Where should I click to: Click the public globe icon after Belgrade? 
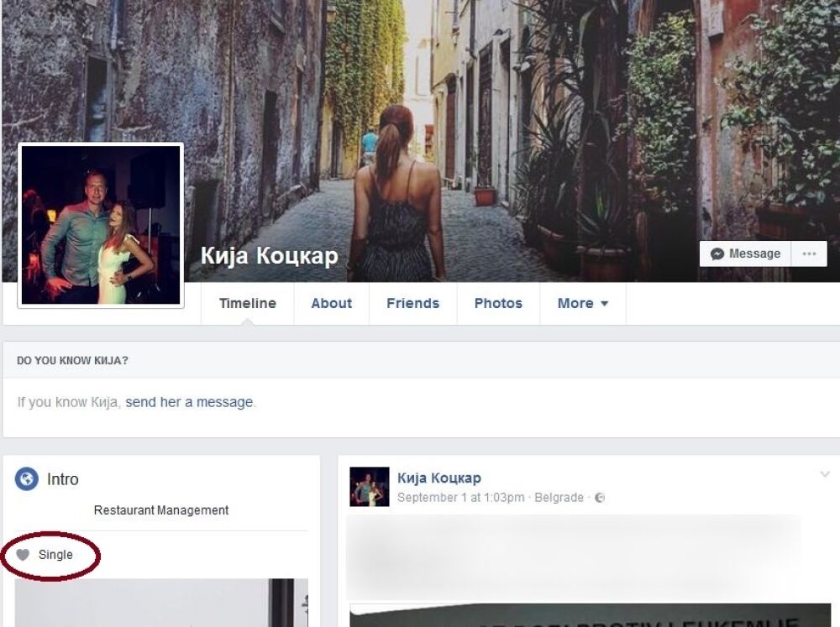[x=600, y=498]
